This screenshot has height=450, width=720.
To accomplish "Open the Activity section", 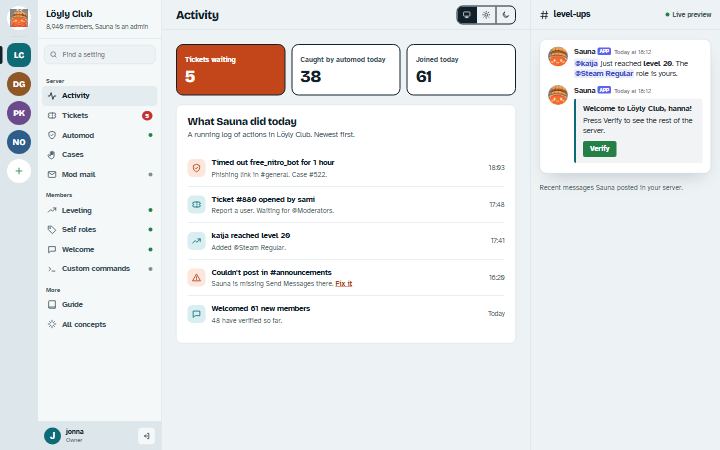I will (x=100, y=96).
